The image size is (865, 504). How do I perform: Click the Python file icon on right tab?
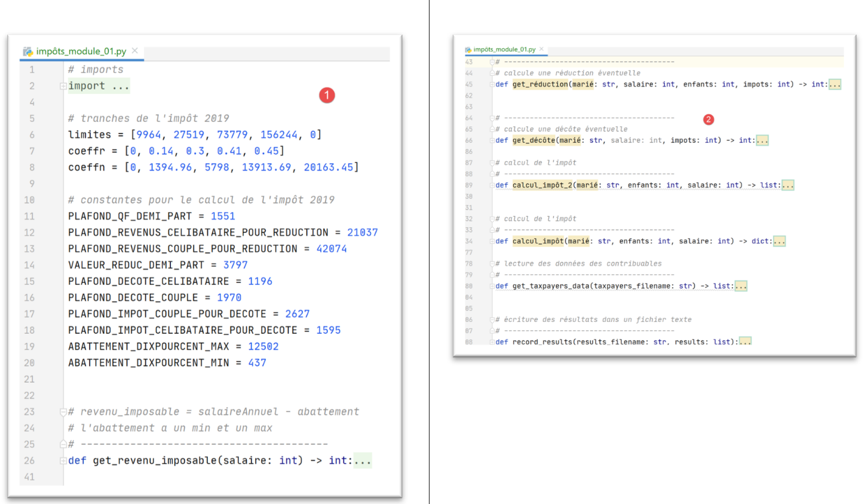[468, 50]
